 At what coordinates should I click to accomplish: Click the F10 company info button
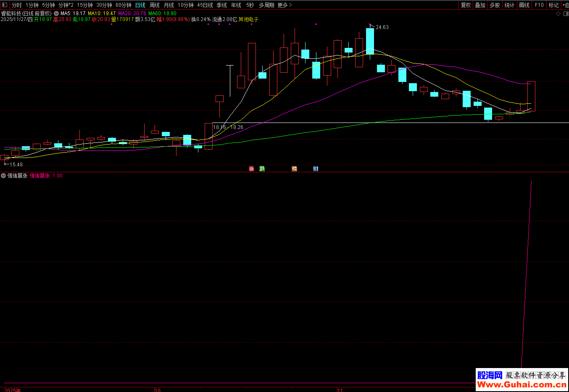539,5
